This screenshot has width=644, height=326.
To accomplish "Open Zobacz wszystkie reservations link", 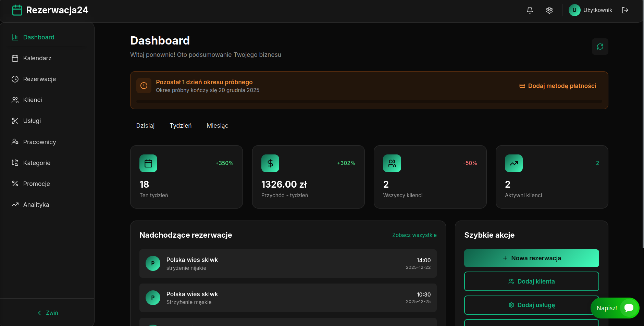I will [x=414, y=235].
